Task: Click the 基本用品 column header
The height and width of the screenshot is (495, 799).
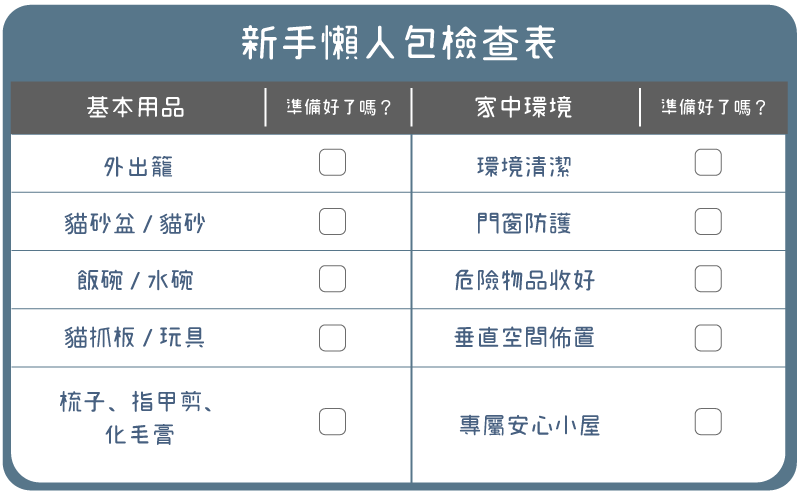Action: coord(136,107)
